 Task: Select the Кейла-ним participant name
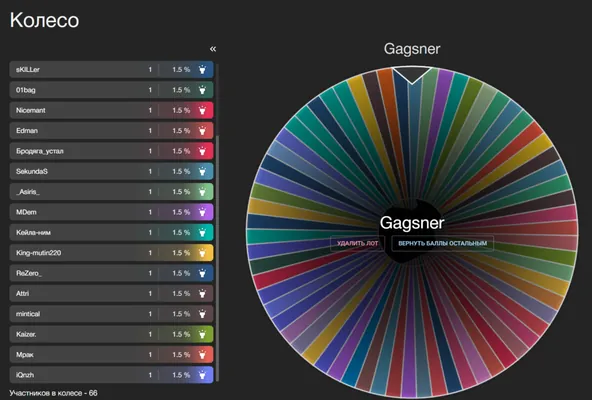point(33,232)
